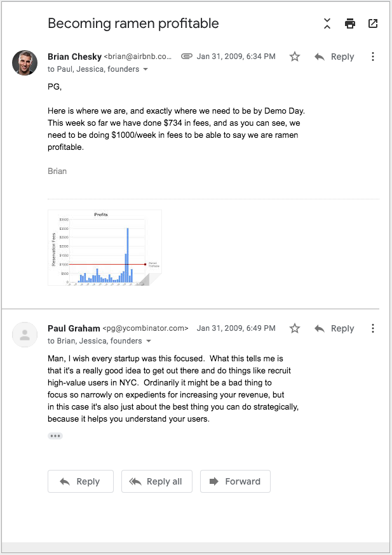
Task: Open the Profits chart attachment
Action: [104, 248]
